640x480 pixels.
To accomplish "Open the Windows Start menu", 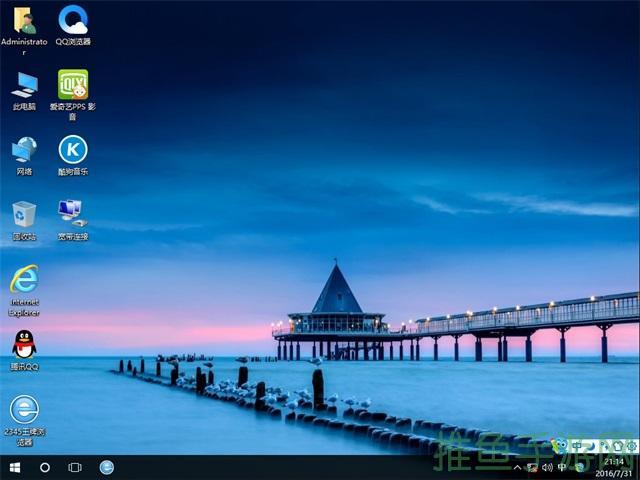I will tap(15, 467).
